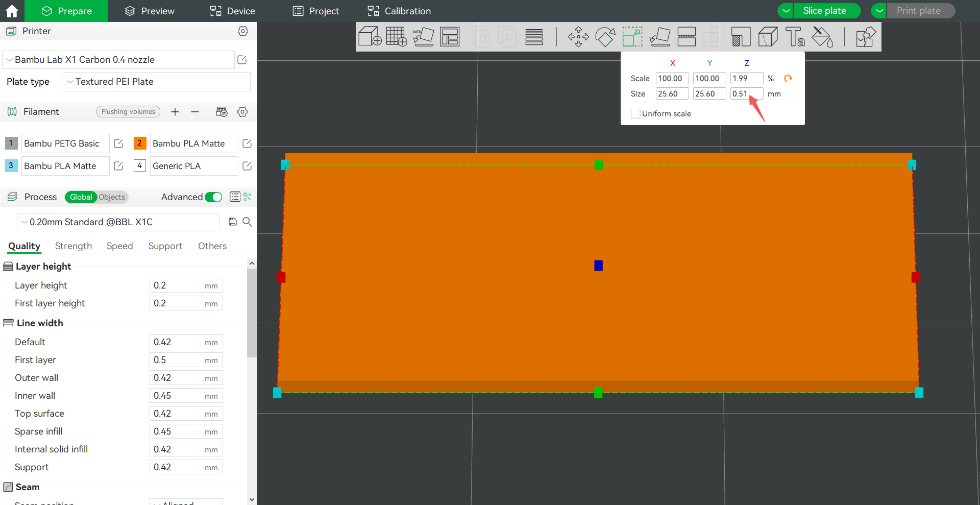Switch process scope to Objects
Viewport: 980px width, 505px height.
pos(112,197)
